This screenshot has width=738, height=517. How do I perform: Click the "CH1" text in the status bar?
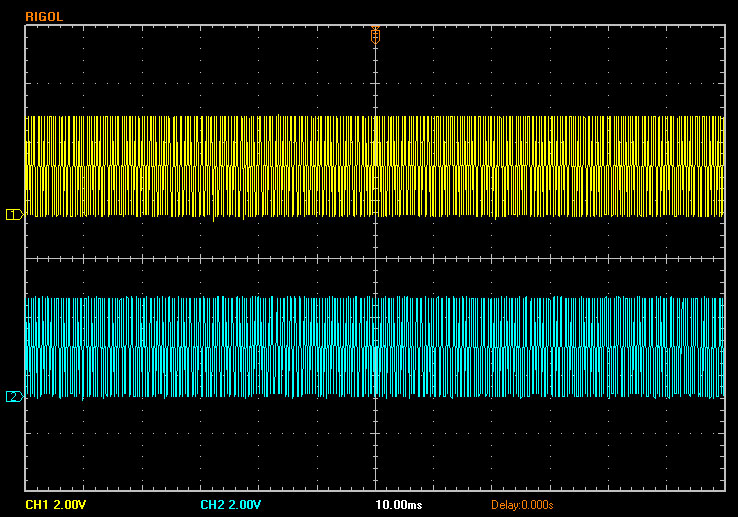point(38,505)
